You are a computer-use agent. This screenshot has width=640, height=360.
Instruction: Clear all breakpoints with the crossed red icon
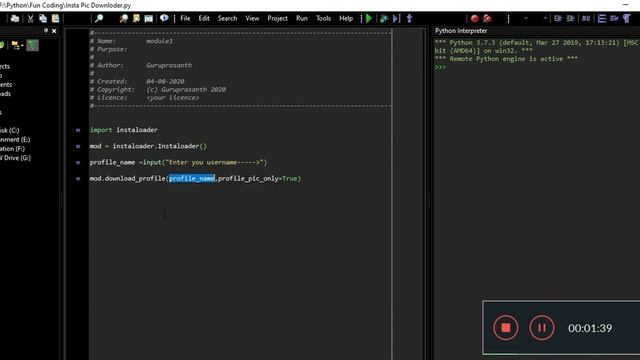(487, 18)
